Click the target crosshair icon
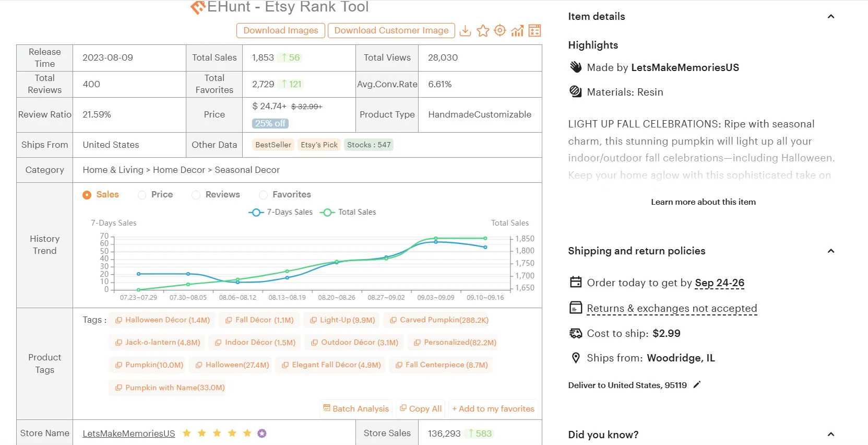This screenshot has height=445, width=868. click(500, 31)
